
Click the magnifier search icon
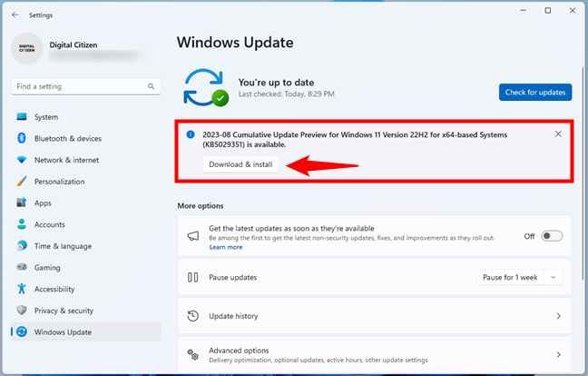(151, 86)
